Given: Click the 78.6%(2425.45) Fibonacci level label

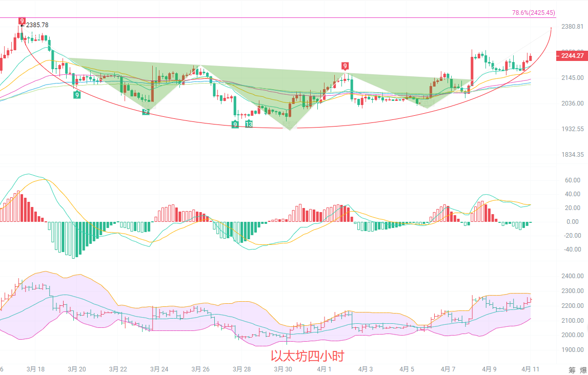Looking at the screenshot, I should click(x=533, y=13).
